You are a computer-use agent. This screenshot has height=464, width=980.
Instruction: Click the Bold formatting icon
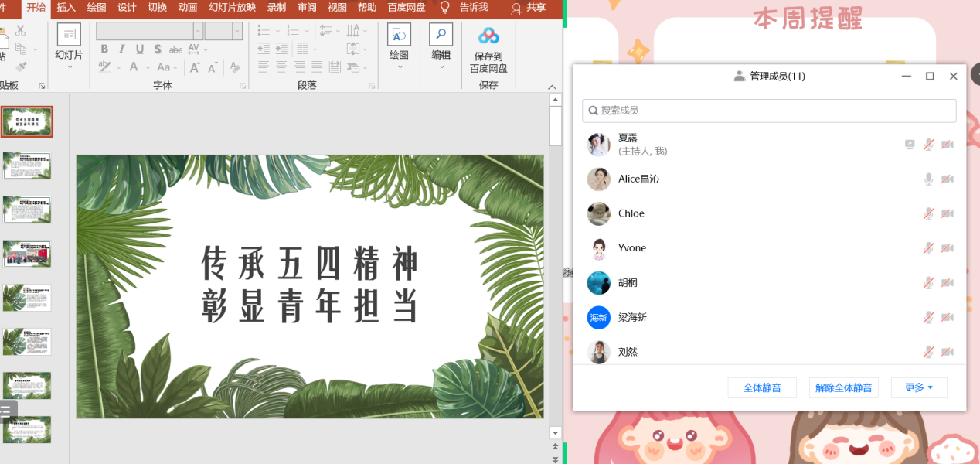(x=104, y=49)
